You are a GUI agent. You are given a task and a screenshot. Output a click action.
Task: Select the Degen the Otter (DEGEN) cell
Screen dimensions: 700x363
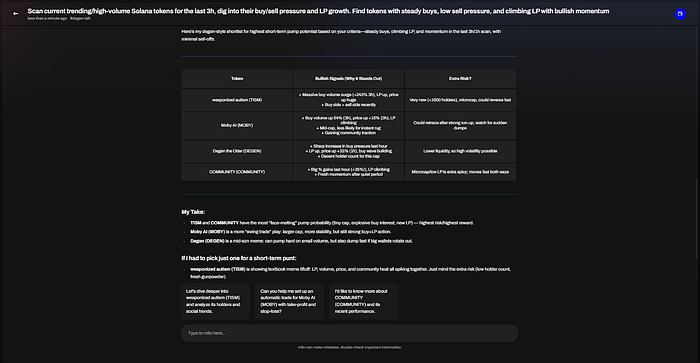(237, 151)
